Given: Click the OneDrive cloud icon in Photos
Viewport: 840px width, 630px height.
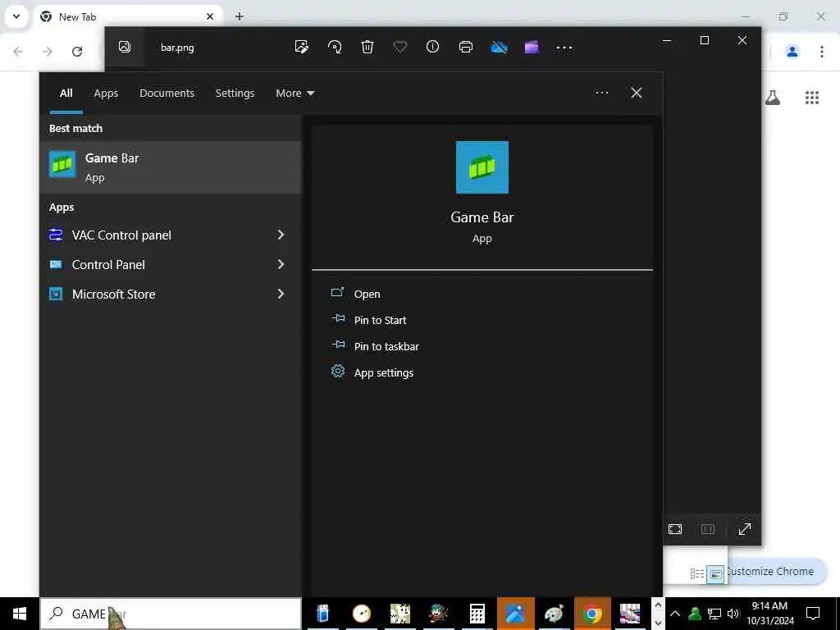Looking at the screenshot, I should (x=499, y=47).
